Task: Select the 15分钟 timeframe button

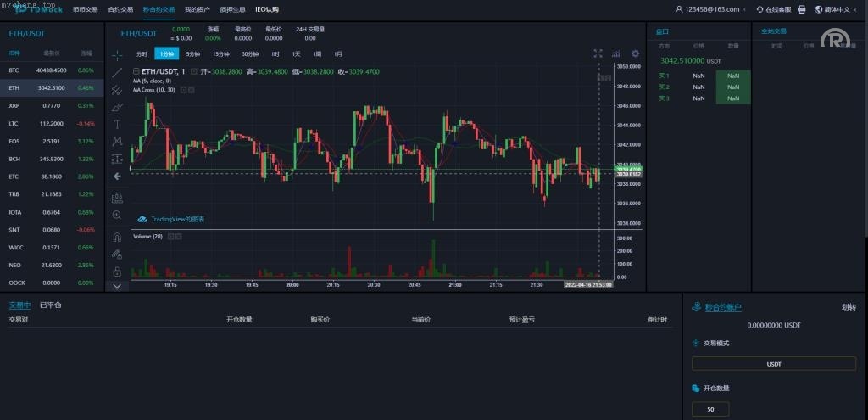Action: click(220, 54)
